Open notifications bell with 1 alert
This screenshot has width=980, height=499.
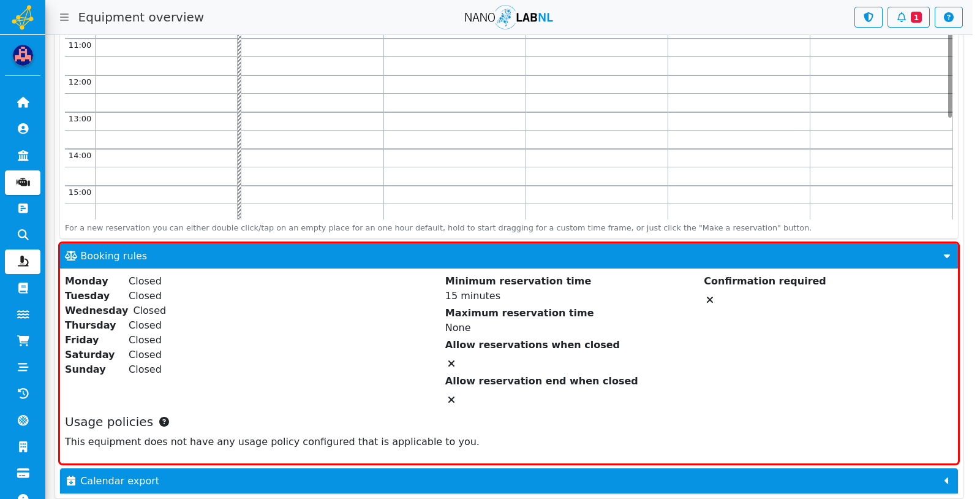click(x=908, y=17)
